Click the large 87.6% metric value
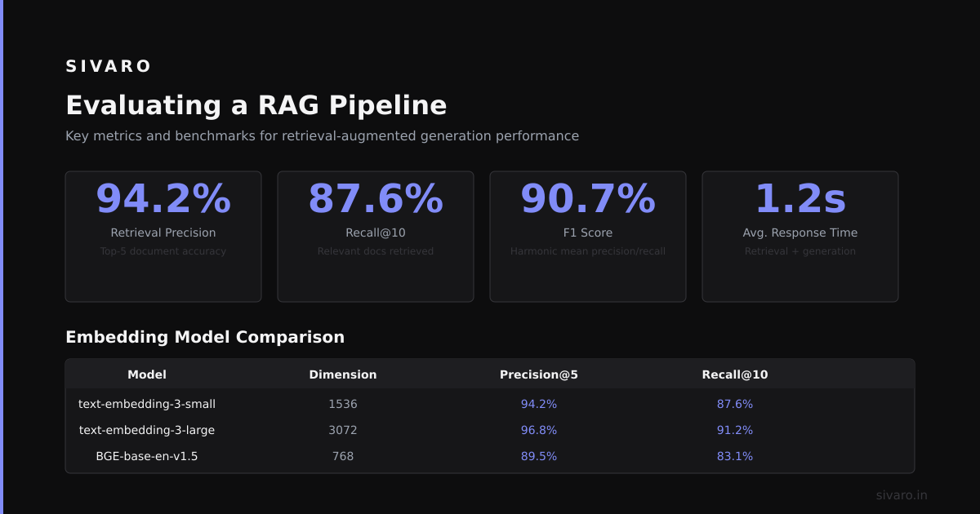 click(x=376, y=198)
